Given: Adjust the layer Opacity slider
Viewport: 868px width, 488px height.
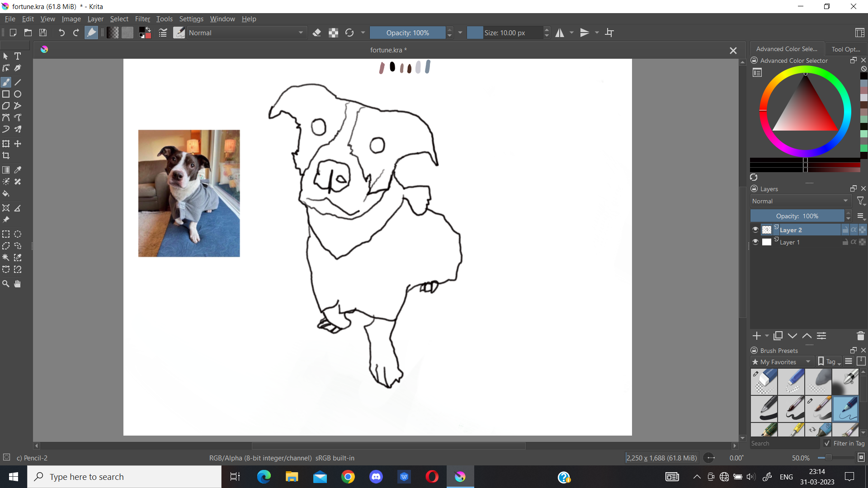Looking at the screenshot, I should 797,216.
